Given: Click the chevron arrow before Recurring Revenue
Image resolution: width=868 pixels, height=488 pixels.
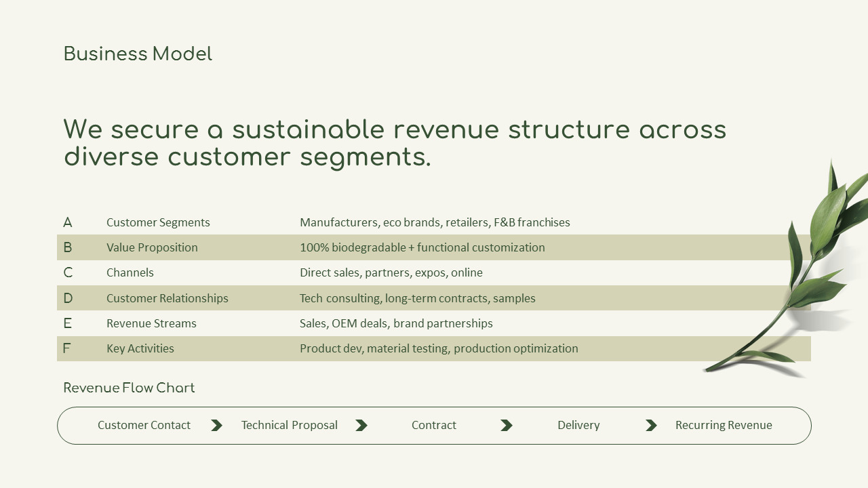Looking at the screenshot, I should pyautogui.click(x=650, y=426).
